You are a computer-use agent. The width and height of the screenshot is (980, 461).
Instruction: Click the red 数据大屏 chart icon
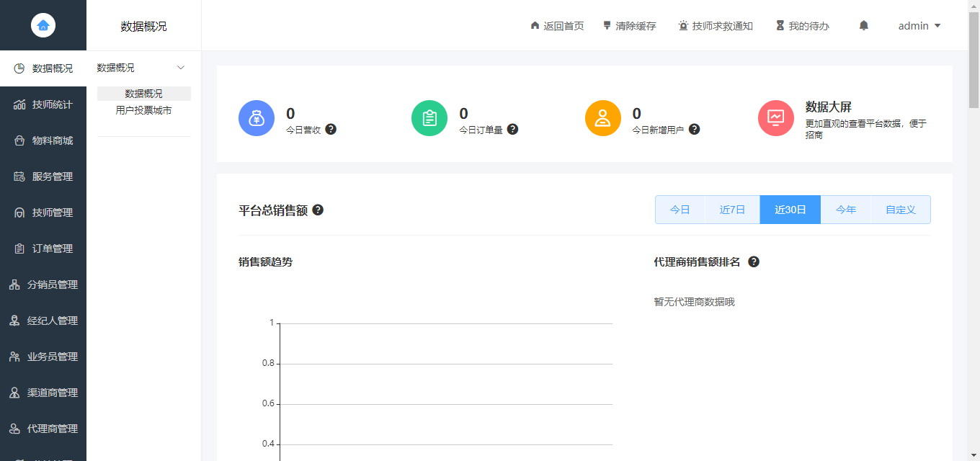coord(776,118)
